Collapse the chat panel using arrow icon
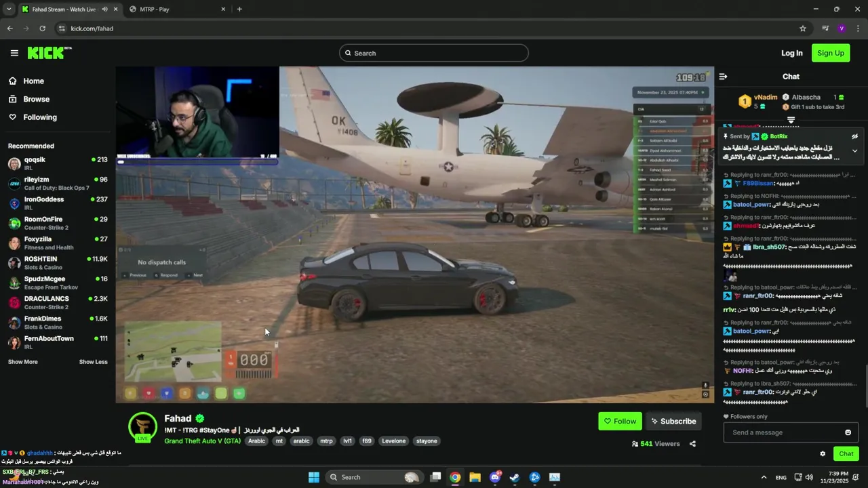This screenshot has width=868, height=488. coord(723,77)
